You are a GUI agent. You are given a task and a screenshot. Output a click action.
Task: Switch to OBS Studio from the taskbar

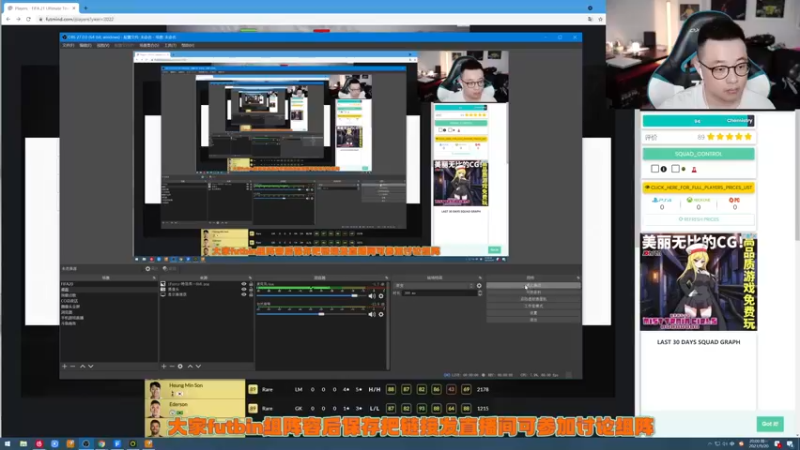click(86, 444)
